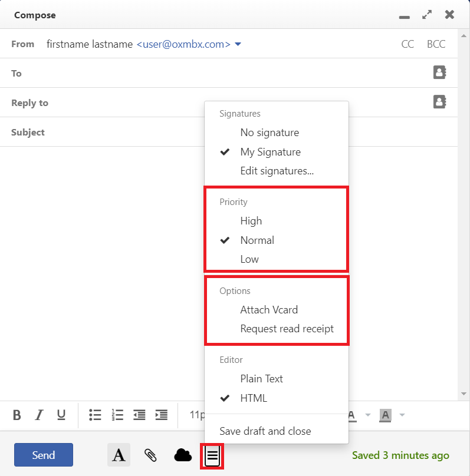Open text color dropdown arrow

click(x=367, y=415)
